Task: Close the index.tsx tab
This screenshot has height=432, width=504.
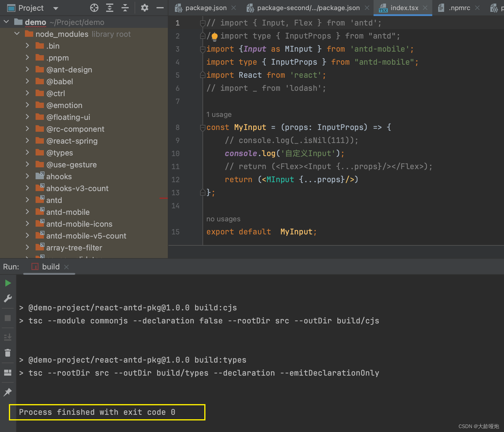Action: coord(425,8)
